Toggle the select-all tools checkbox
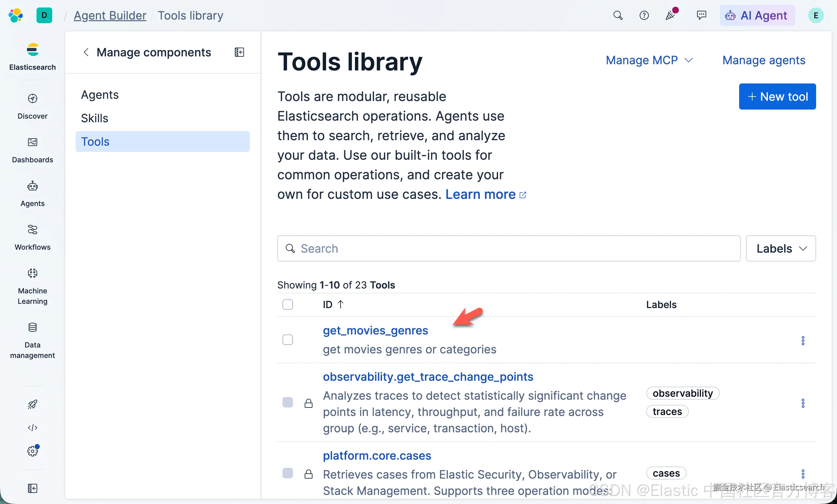This screenshot has width=837, height=504. (288, 304)
